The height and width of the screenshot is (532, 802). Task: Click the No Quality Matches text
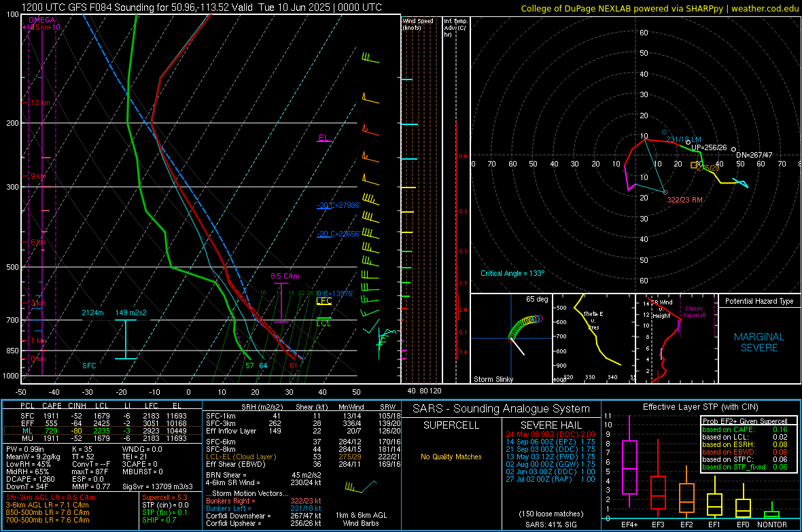(x=451, y=457)
